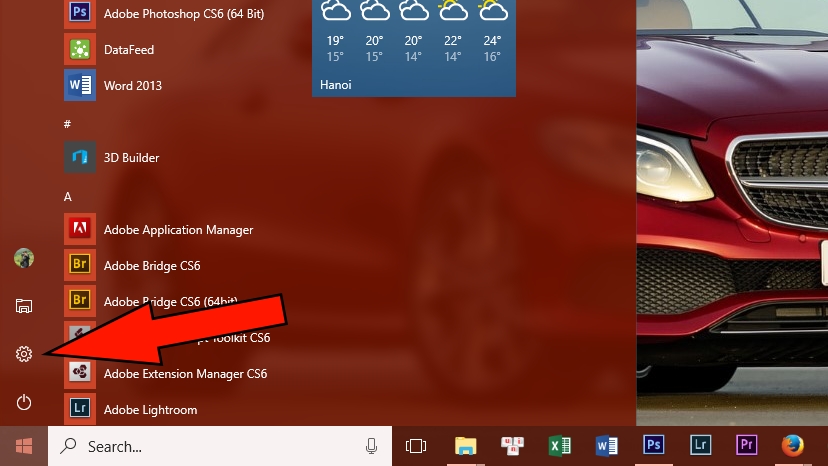Image resolution: width=828 pixels, height=466 pixels.
Task: Open Task View on the taskbar
Action: tap(416, 446)
